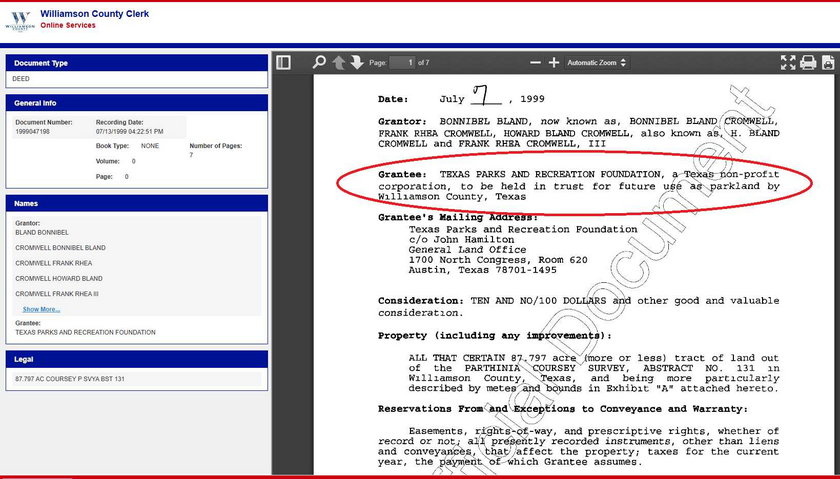Open the Automatic Zoom dropdown
This screenshot has height=479, width=840.
[596, 63]
